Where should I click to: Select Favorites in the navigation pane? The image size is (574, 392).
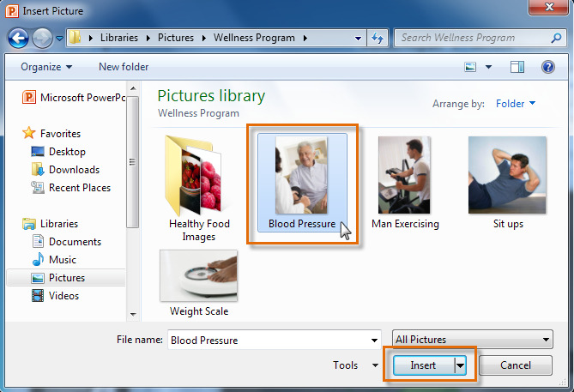(60, 134)
